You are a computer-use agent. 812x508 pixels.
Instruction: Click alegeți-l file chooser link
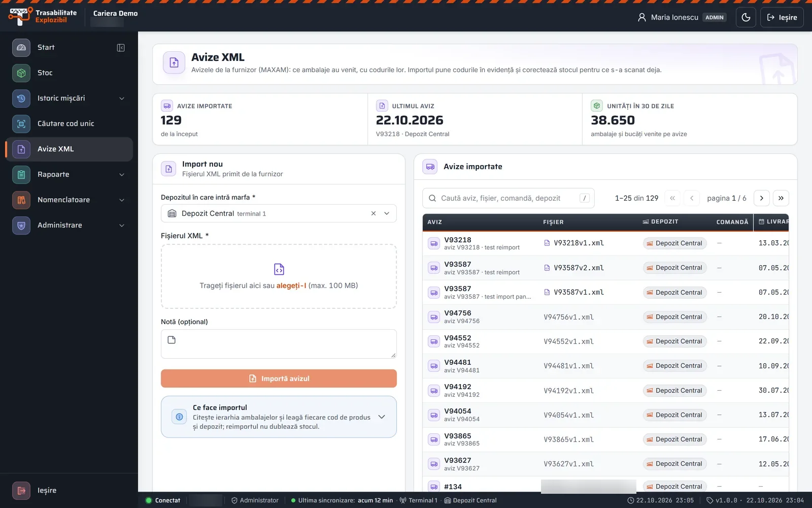click(291, 285)
